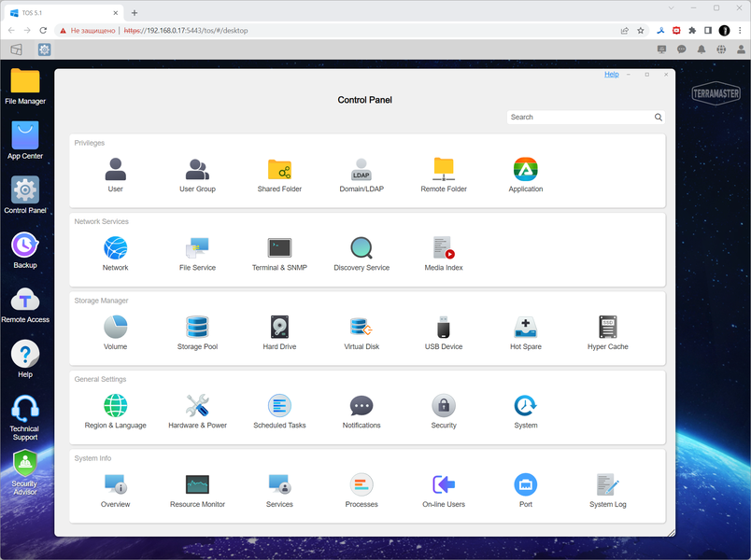Screen dimensions: 751x560
Task: Open Port information
Action: tap(525, 490)
